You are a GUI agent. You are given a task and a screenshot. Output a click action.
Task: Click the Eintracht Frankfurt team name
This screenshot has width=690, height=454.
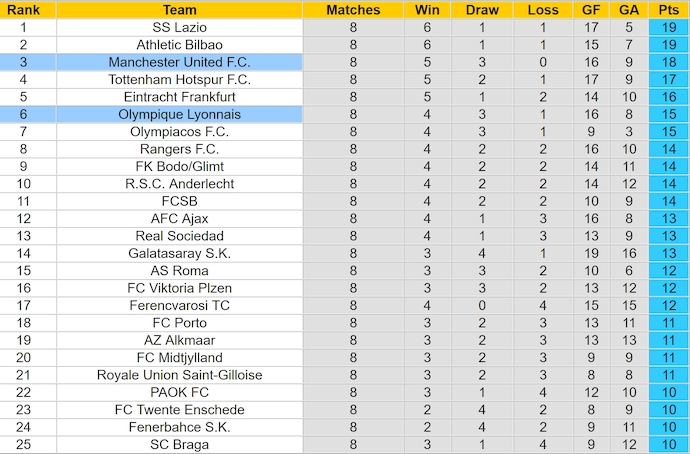[180, 97]
